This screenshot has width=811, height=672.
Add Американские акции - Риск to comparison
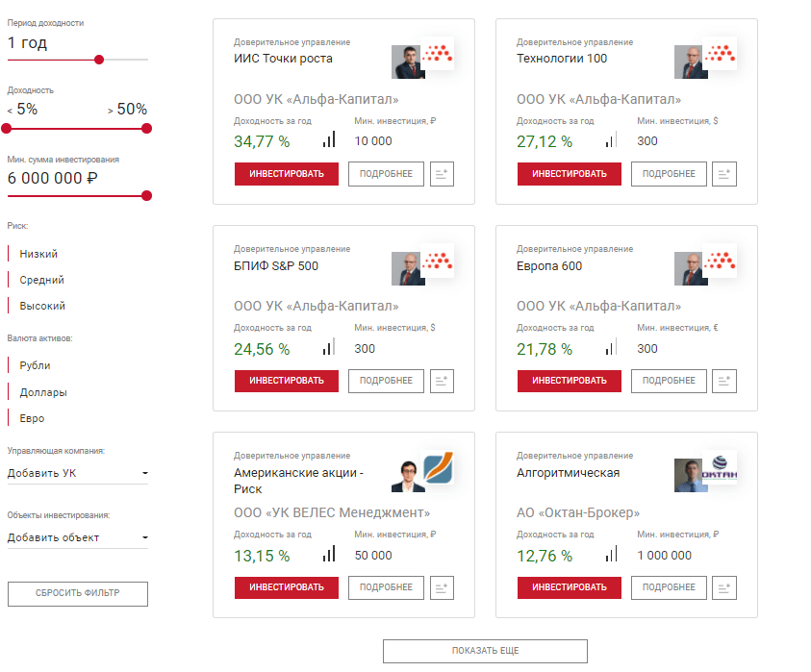point(442,587)
